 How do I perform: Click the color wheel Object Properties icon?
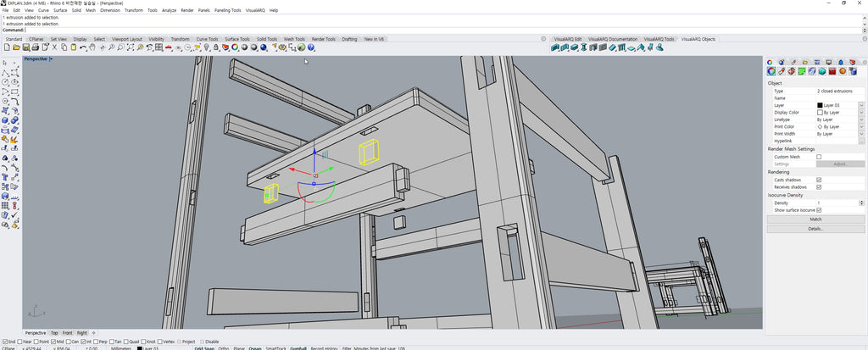point(235,47)
